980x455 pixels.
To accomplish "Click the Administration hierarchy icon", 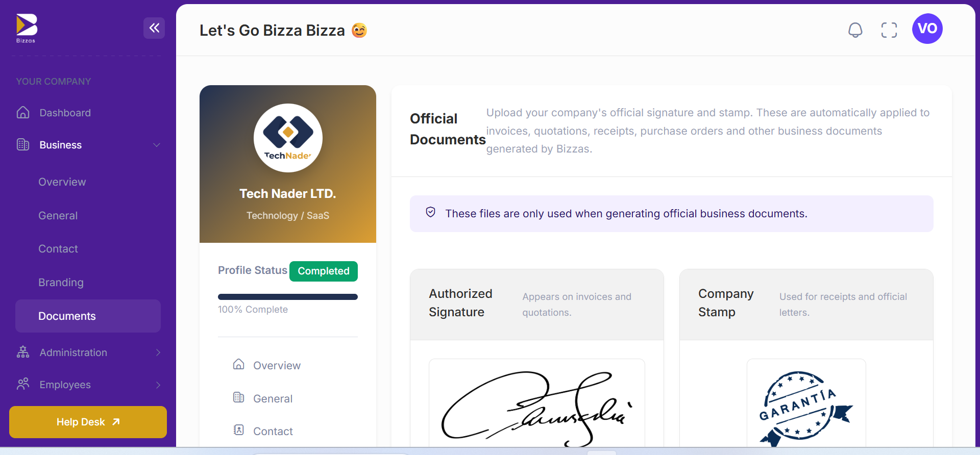I will point(23,352).
